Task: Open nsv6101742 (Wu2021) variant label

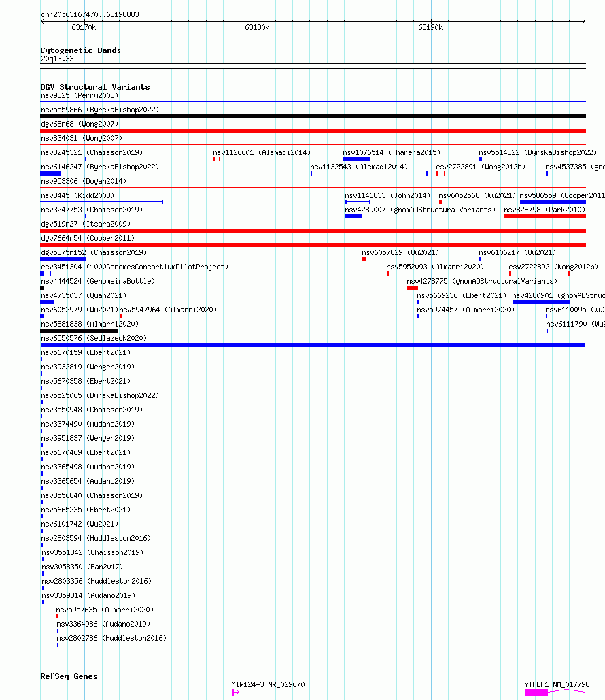Action: point(80,524)
